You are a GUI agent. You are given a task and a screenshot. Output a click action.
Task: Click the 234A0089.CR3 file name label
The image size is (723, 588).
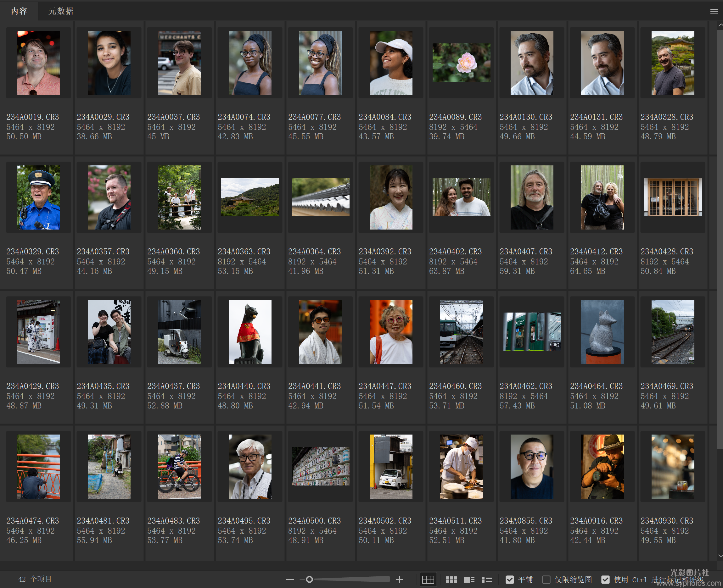pos(455,117)
